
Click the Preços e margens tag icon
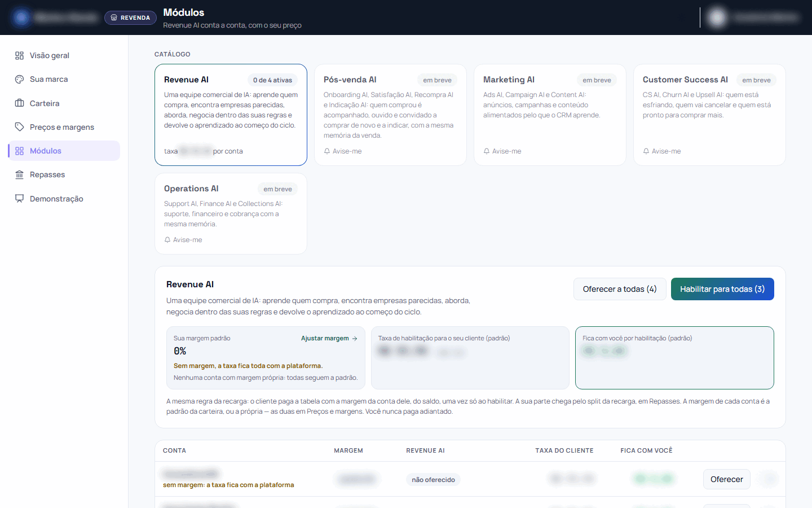[x=19, y=127]
